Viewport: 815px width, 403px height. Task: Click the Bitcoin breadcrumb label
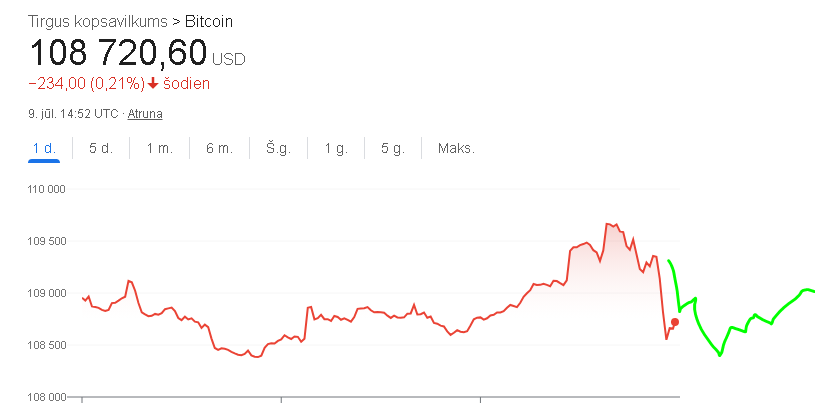pos(209,22)
